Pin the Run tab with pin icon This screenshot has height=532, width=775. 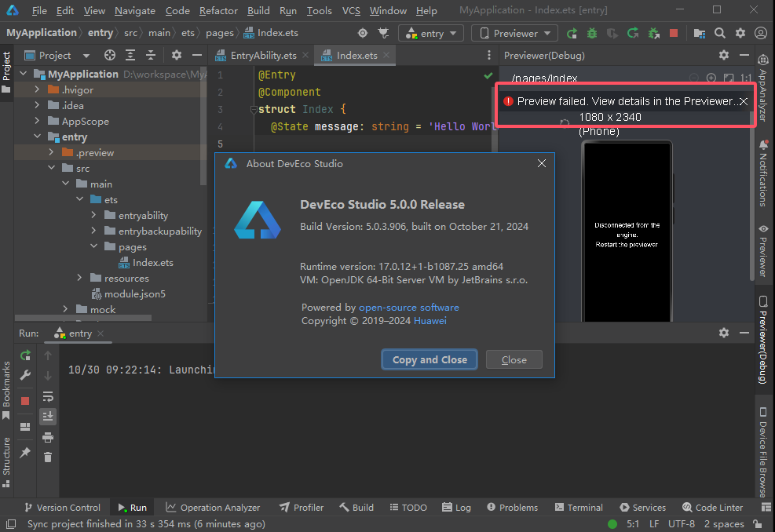[25, 453]
